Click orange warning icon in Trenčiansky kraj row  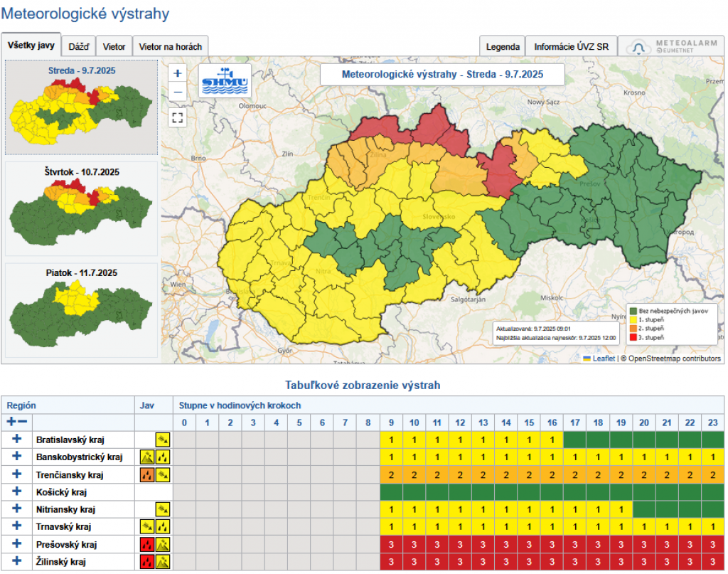click(147, 474)
